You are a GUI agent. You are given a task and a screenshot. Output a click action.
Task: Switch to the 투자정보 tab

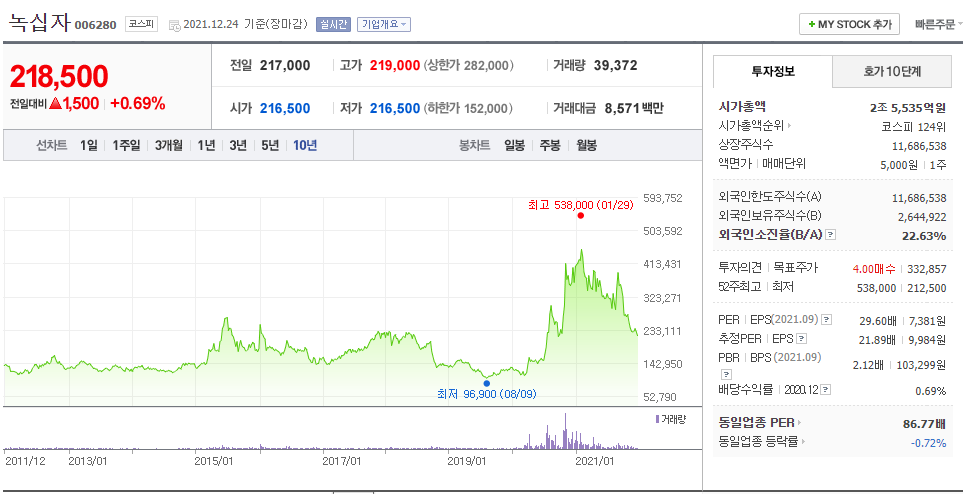[773, 71]
